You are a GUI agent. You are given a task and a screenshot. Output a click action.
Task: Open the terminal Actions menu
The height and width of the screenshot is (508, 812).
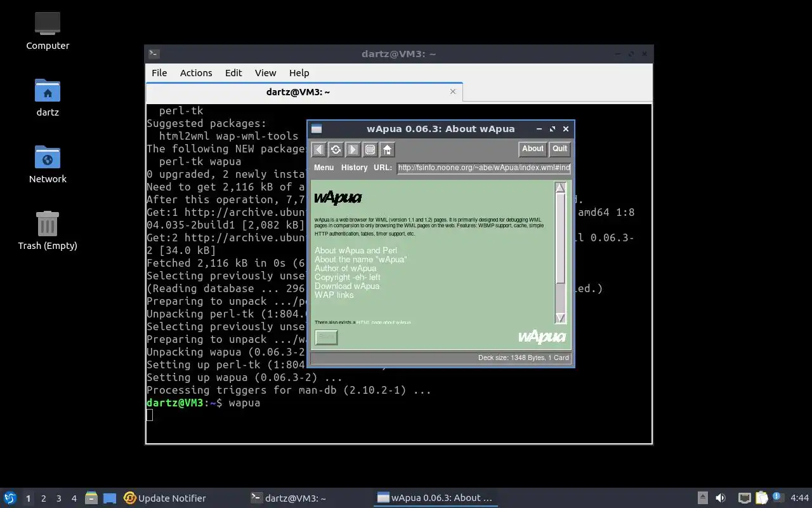click(196, 72)
